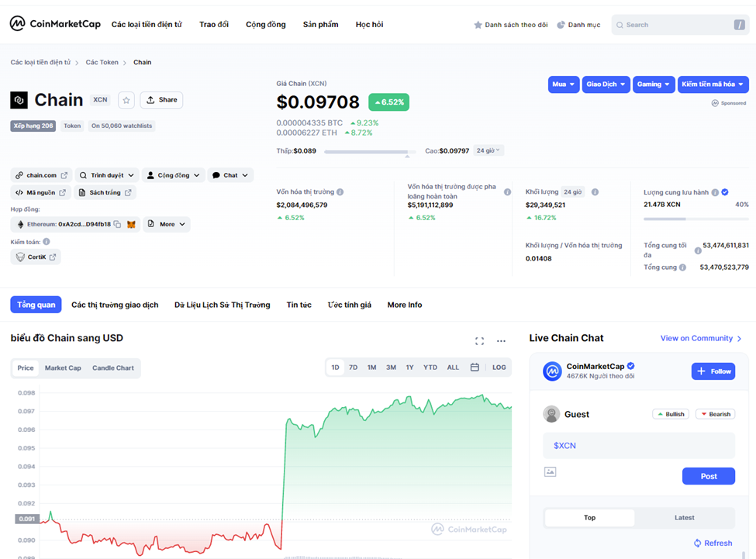The width and height of the screenshot is (756, 559).
Task: Open the Tổng quan tab
Action: click(36, 305)
